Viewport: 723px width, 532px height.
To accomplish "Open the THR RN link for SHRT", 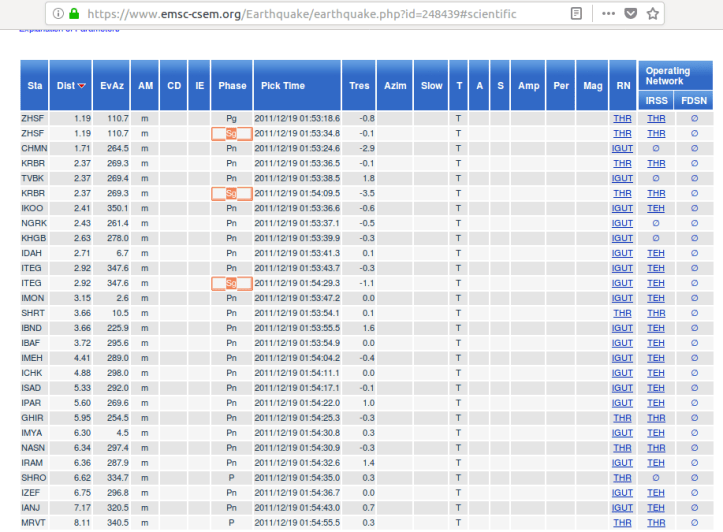I will click(622, 313).
